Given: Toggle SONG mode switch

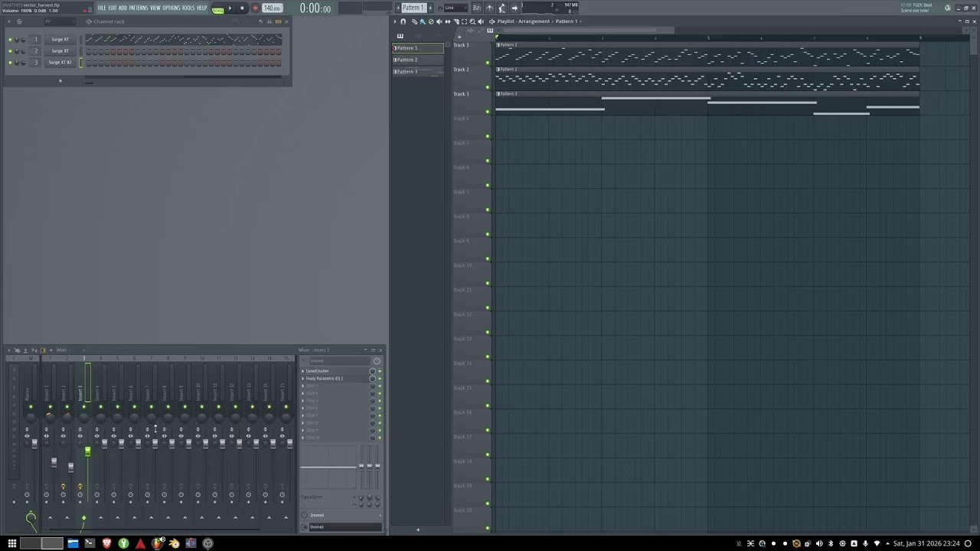Looking at the screenshot, I should (218, 10).
